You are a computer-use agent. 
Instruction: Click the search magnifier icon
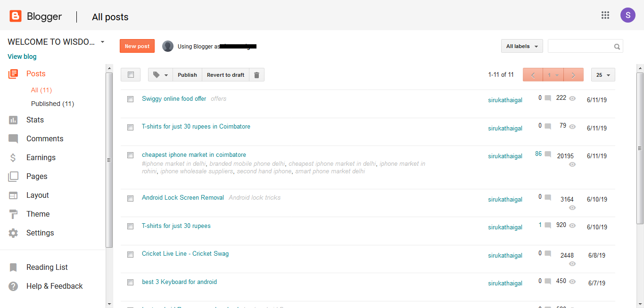pyautogui.click(x=617, y=47)
